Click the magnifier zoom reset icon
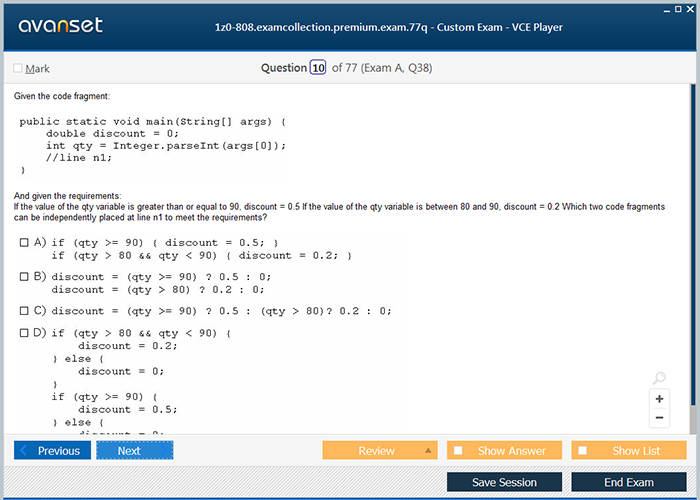Screen dimensions: 700x500 pos(659,378)
